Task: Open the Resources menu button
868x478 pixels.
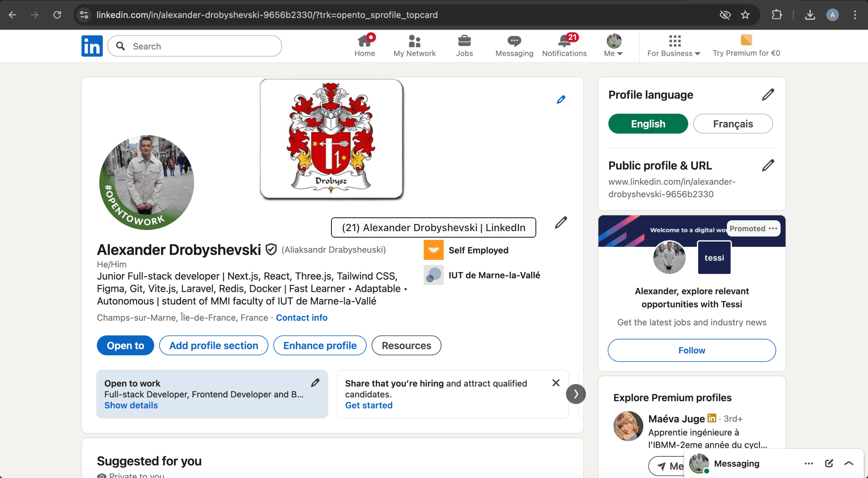Action: tap(406, 346)
